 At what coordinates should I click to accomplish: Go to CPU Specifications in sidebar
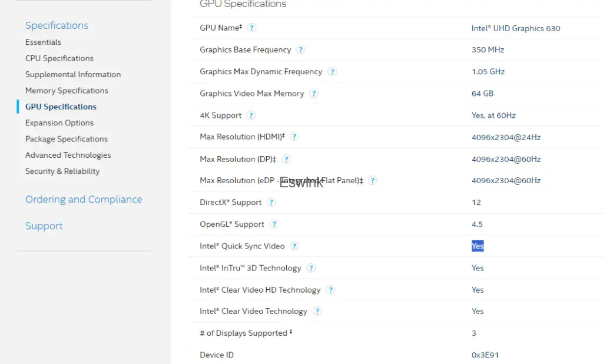[59, 58]
